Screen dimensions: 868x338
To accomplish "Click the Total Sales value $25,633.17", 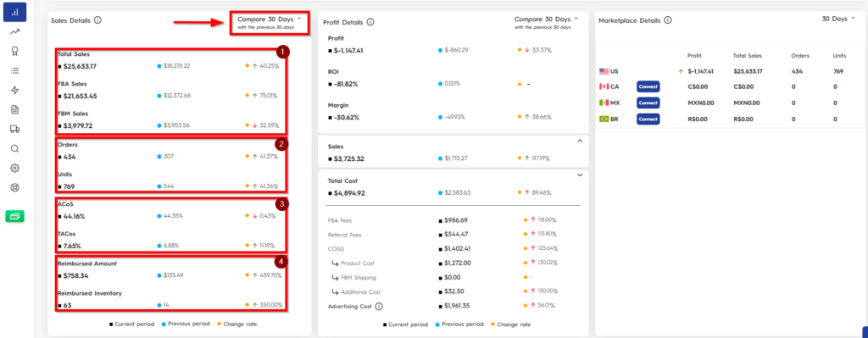I will coord(80,66).
